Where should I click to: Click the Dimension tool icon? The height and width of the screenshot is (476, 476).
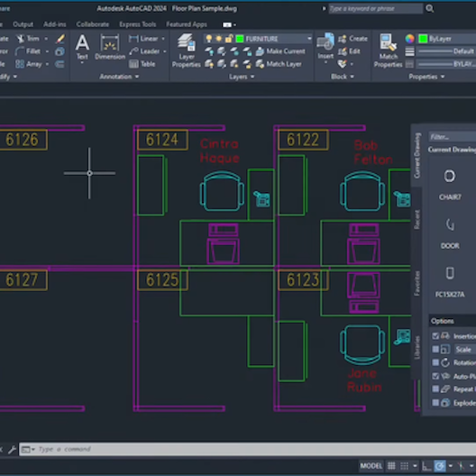[x=110, y=47]
